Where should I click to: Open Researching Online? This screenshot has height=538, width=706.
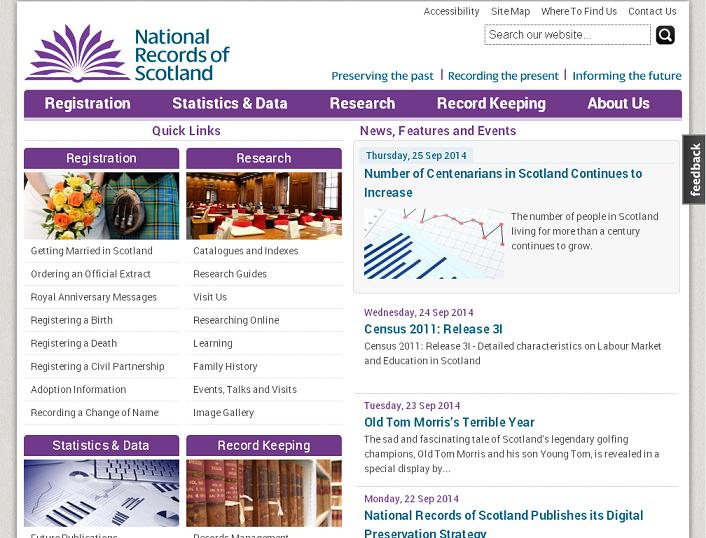[236, 320]
